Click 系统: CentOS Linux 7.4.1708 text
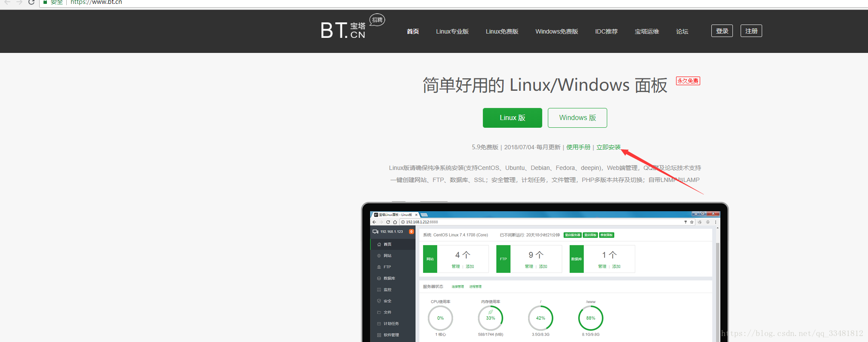The width and height of the screenshot is (868, 342). tap(455, 235)
